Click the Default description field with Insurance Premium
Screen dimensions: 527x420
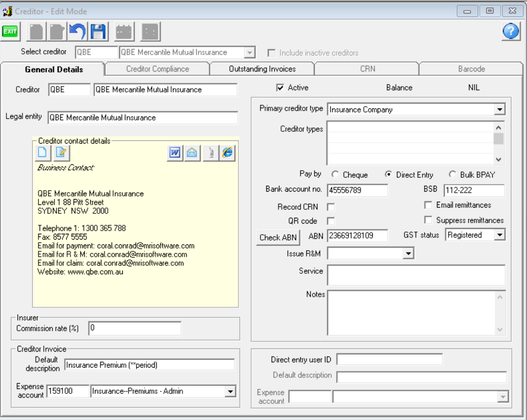pos(149,365)
